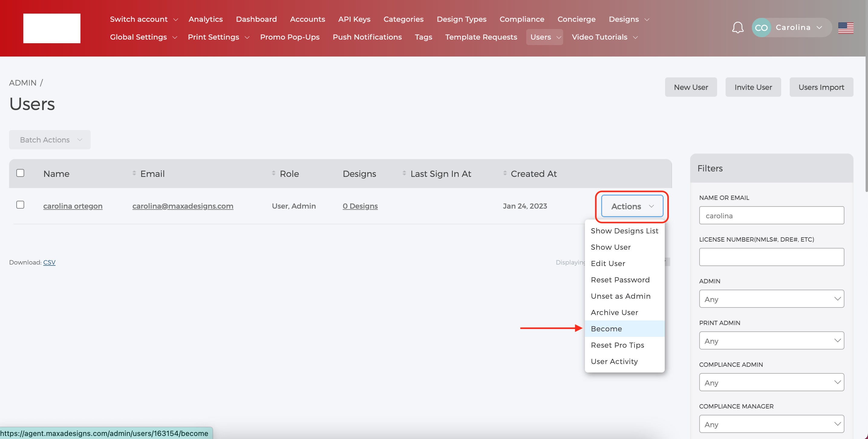Click the white logo in header
Image resolution: width=868 pixels, height=439 pixels.
point(51,28)
